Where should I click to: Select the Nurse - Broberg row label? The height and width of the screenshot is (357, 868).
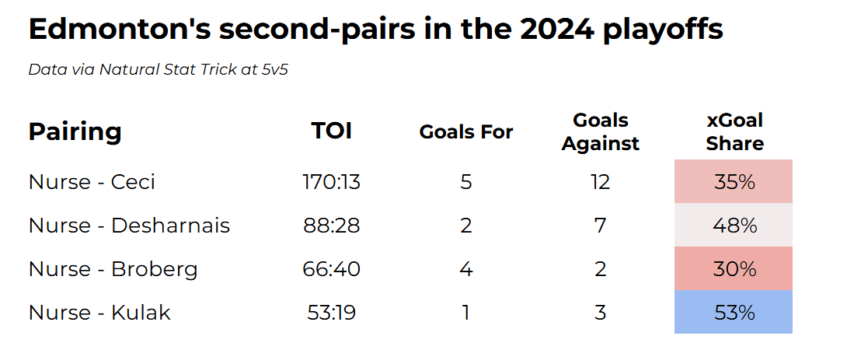113,269
